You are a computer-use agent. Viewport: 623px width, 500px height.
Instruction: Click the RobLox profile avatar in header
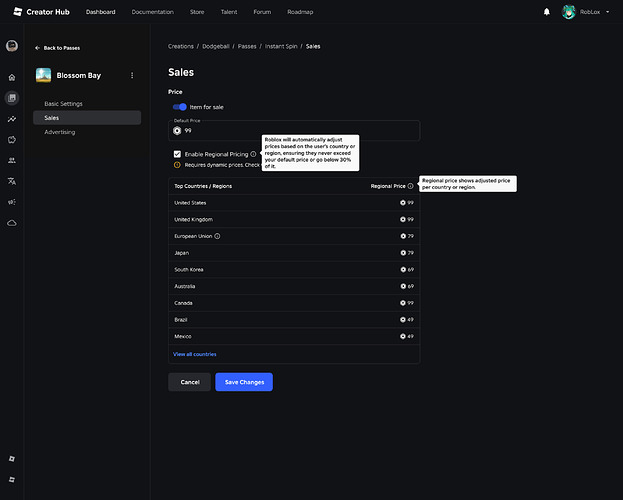coord(569,12)
